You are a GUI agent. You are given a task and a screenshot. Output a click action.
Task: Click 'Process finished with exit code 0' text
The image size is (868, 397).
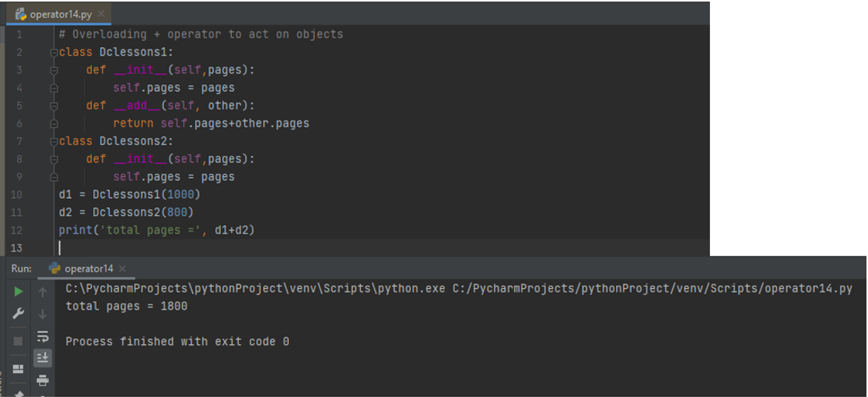[x=177, y=341]
